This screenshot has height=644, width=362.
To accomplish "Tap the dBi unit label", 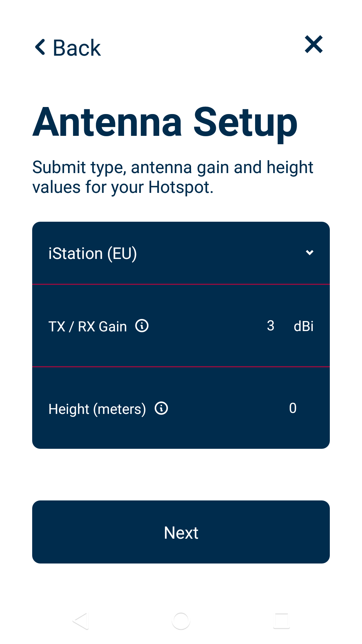I will coord(303,326).
